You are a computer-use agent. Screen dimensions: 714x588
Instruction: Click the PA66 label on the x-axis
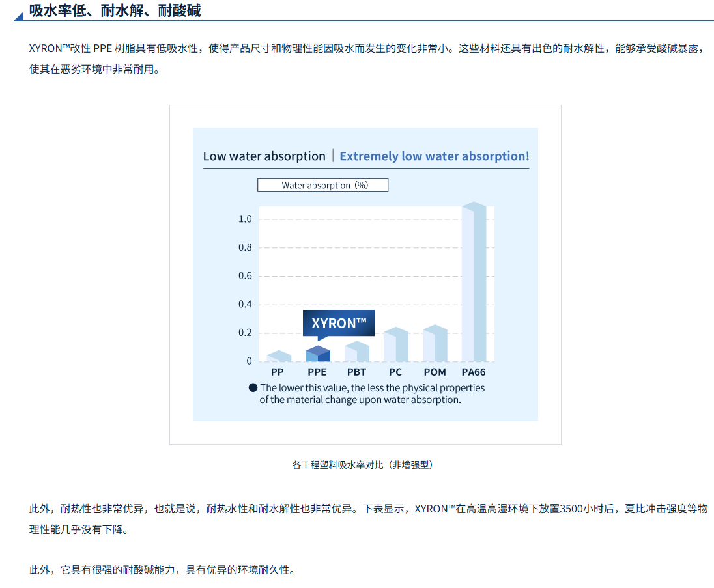coord(474,372)
